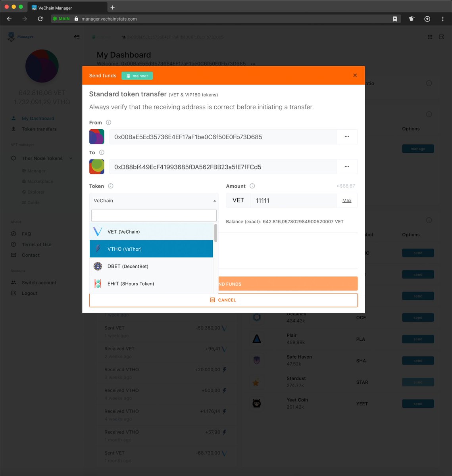Click the token search box

click(x=154, y=216)
